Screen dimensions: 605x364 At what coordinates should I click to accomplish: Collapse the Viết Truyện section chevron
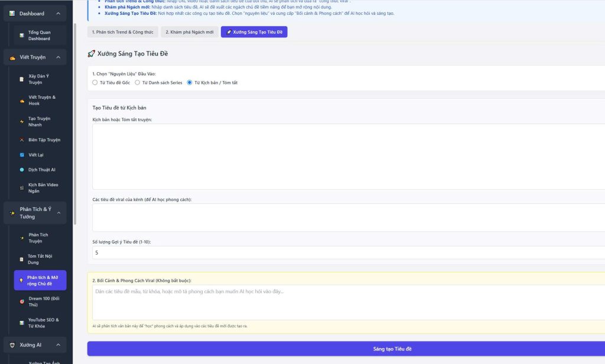pos(58,57)
